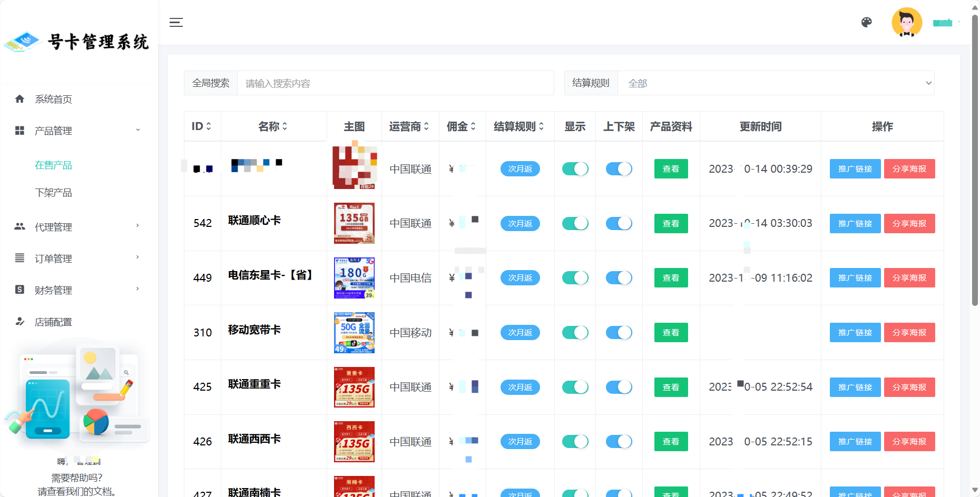Open 财务管理 menu item
980x497 pixels.
[53, 290]
